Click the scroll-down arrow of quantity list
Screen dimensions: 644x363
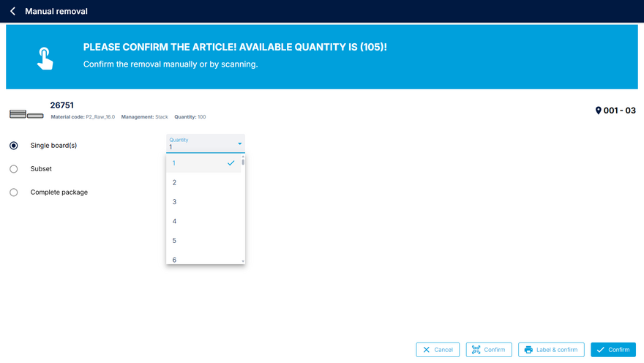243,261
